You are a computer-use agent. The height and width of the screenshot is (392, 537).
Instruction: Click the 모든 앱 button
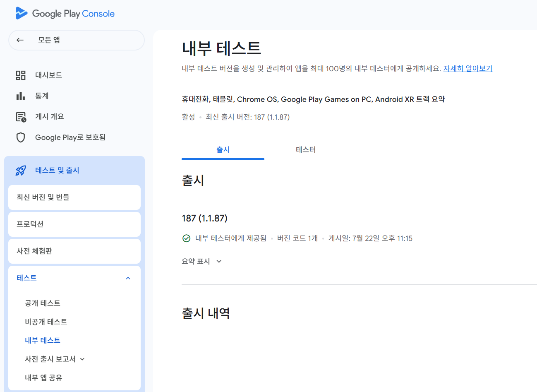pyautogui.click(x=77, y=40)
